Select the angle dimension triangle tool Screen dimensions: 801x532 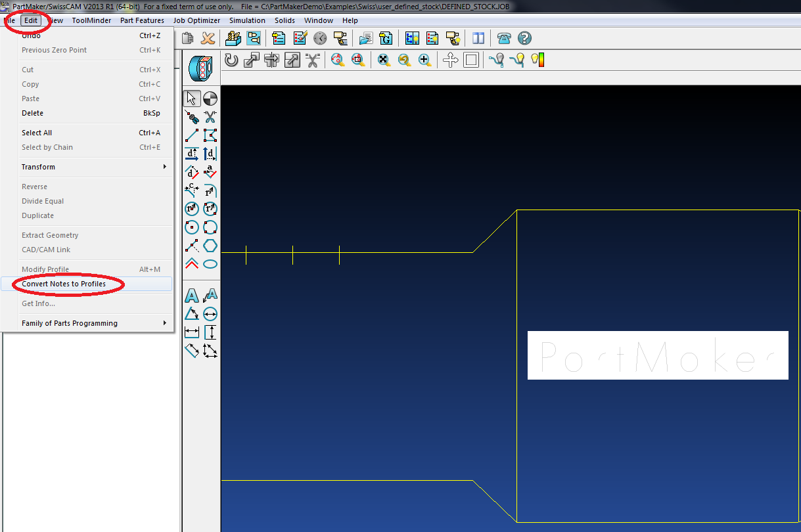click(192, 314)
